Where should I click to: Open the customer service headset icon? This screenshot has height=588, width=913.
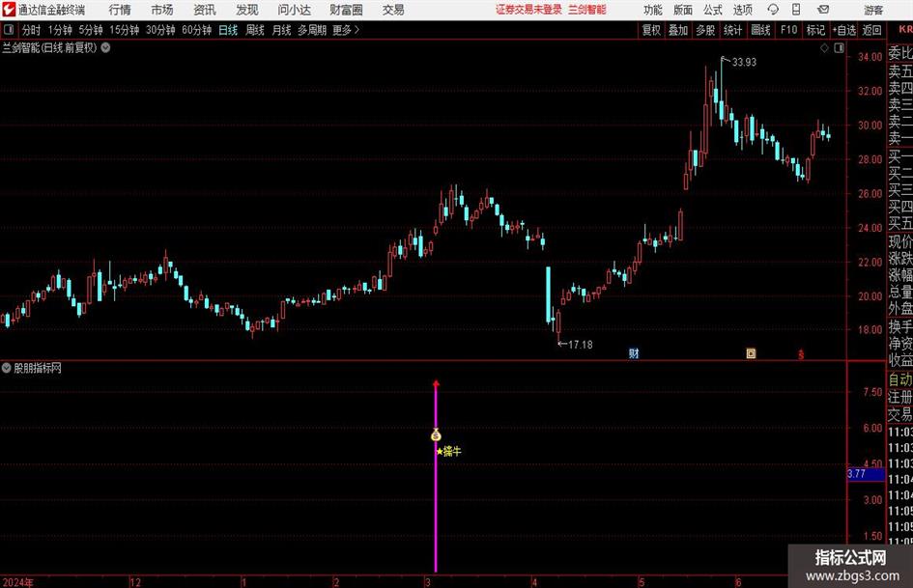coord(773,10)
